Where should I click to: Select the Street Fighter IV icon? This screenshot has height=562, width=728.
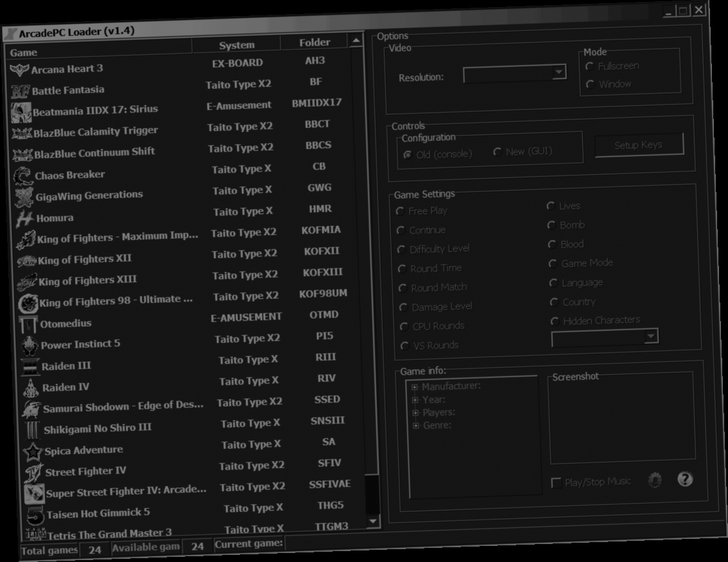[34, 473]
